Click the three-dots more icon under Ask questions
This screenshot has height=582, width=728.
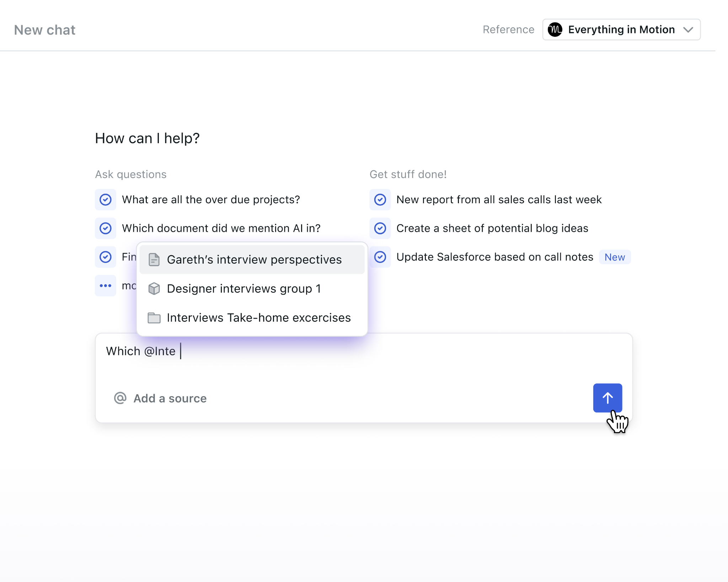pyautogui.click(x=106, y=285)
